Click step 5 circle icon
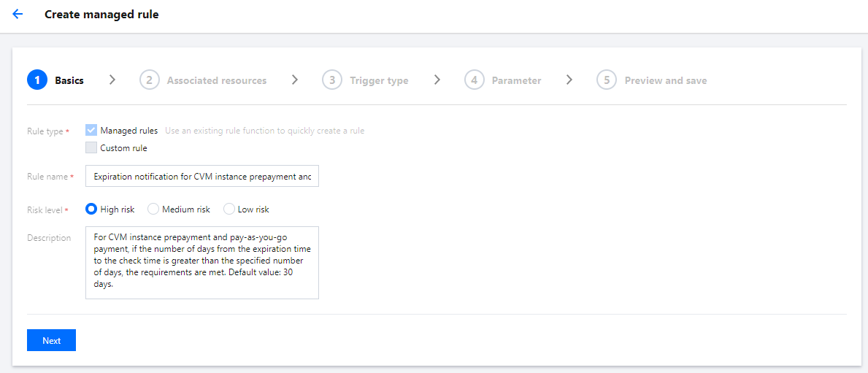 (607, 80)
